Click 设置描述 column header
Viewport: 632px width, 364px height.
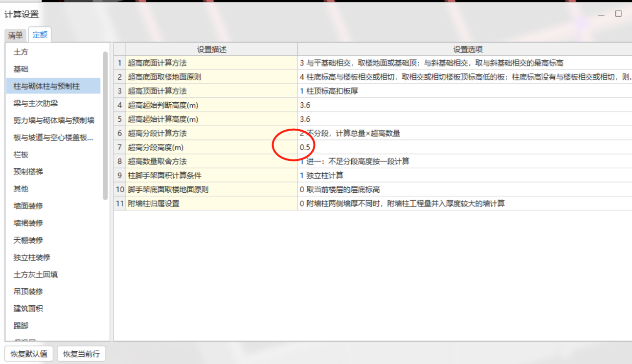click(x=212, y=49)
